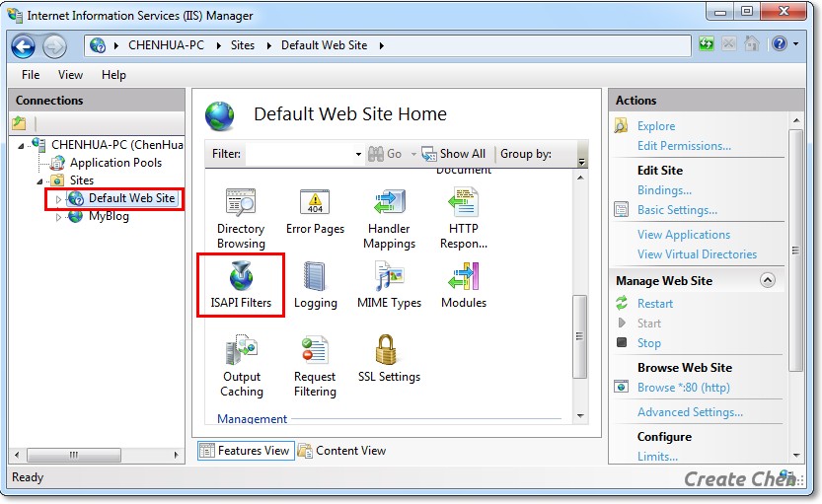Image resolution: width=822 pixels, height=504 pixels.
Task: Open the Help icon dropdown arrow
Action: [795, 44]
